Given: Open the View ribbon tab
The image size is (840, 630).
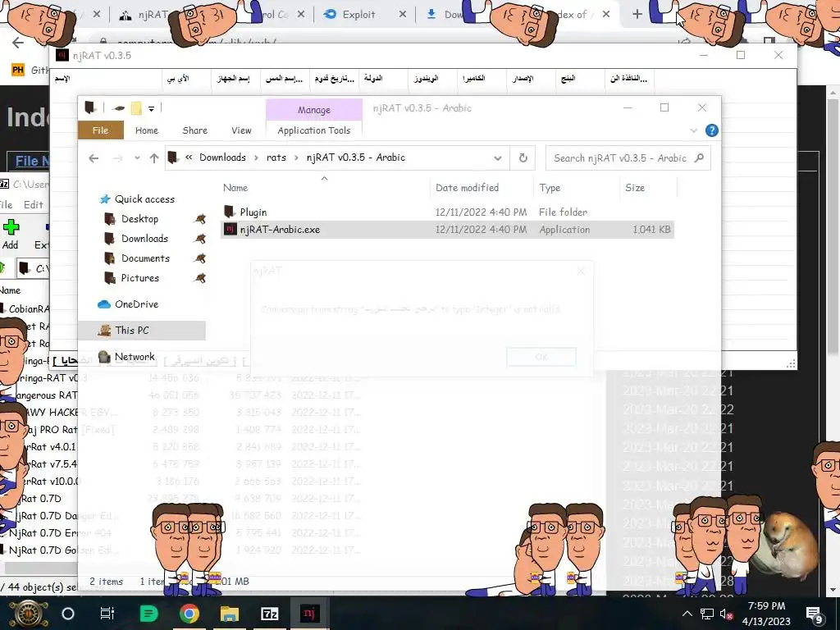Looking at the screenshot, I should point(241,130).
